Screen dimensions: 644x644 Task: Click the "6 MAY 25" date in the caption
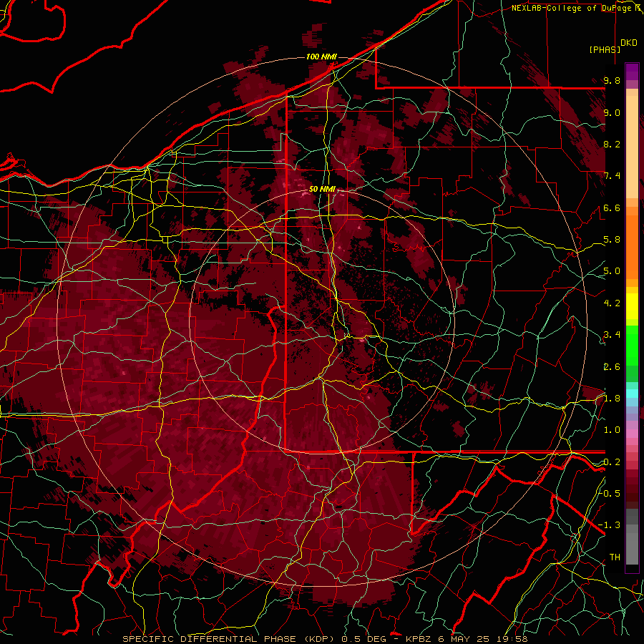point(462,639)
